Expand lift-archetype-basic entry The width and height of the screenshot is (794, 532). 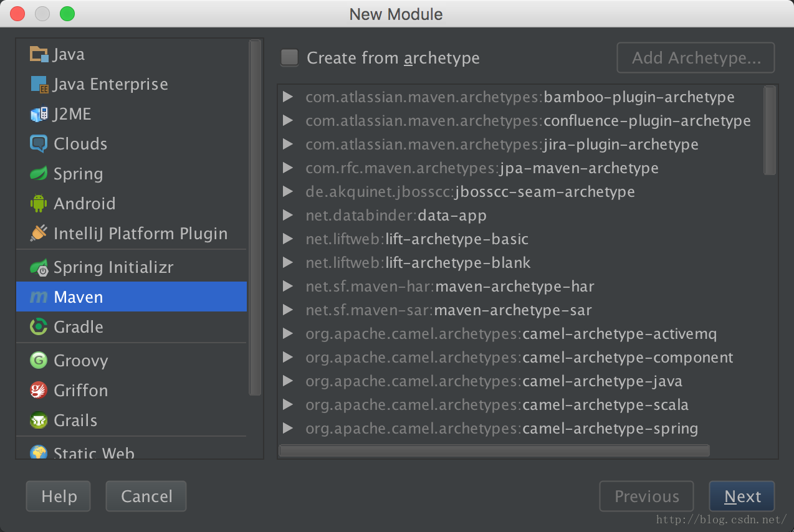pos(287,239)
